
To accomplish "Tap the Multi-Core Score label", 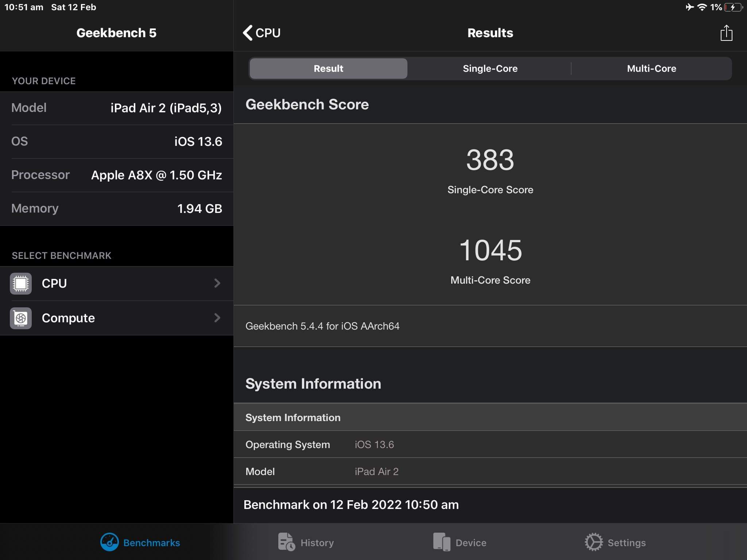I will point(490,280).
